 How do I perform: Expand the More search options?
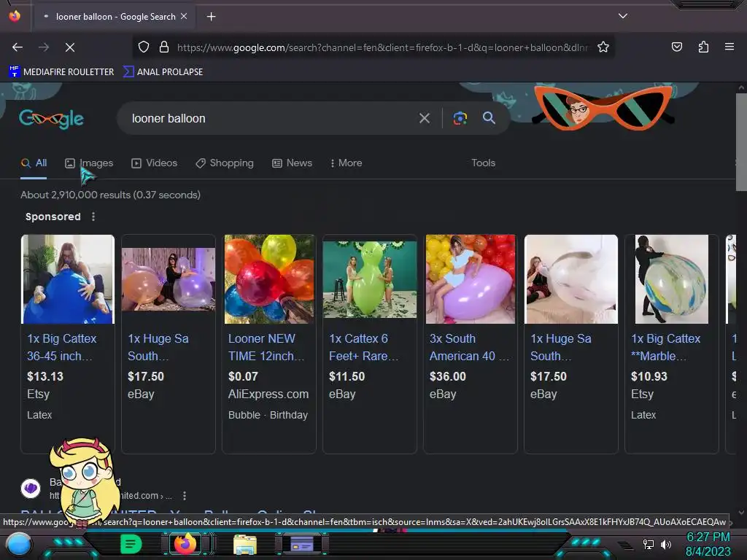pyautogui.click(x=347, y=163)
